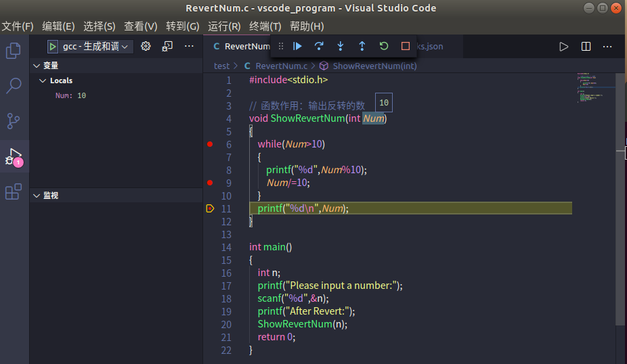Toggle the current breakpoint at line 11

point(210,208)
